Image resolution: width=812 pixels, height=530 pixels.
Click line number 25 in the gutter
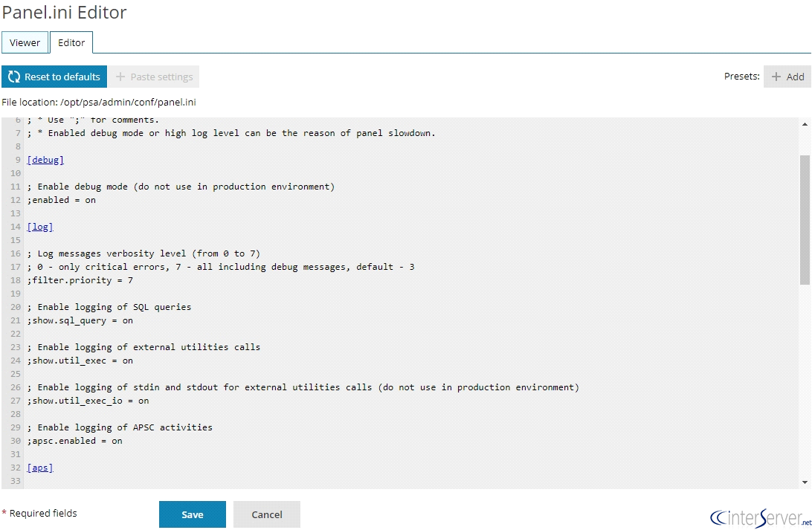click(16, 374)
